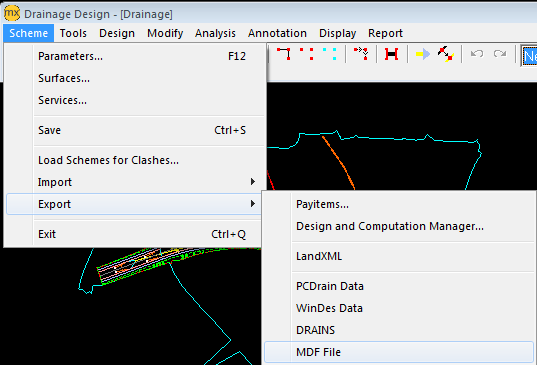Open the Tools menu
537x365 pixels.
[x=73, y=33]
